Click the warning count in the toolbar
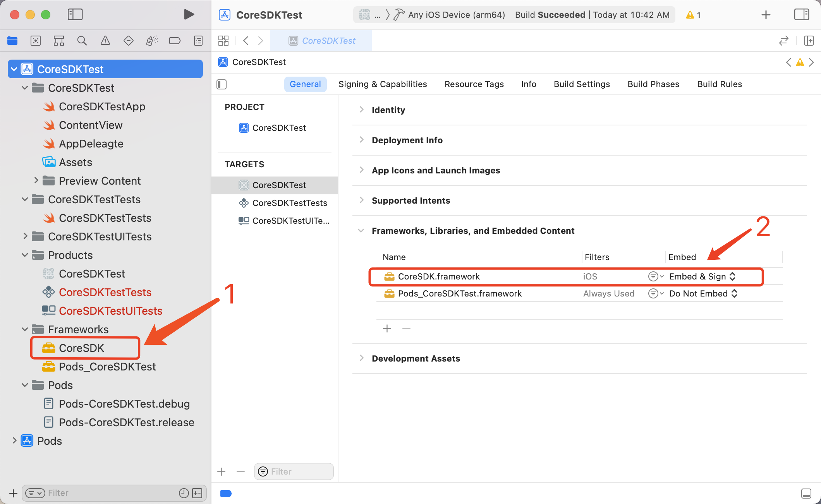821x504 pixels. tap(694, 15)
